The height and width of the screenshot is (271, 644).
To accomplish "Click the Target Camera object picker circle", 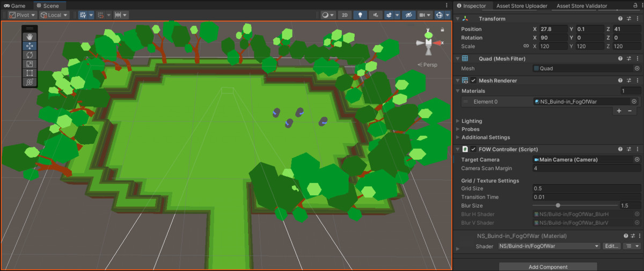I will tap(637, 160).
